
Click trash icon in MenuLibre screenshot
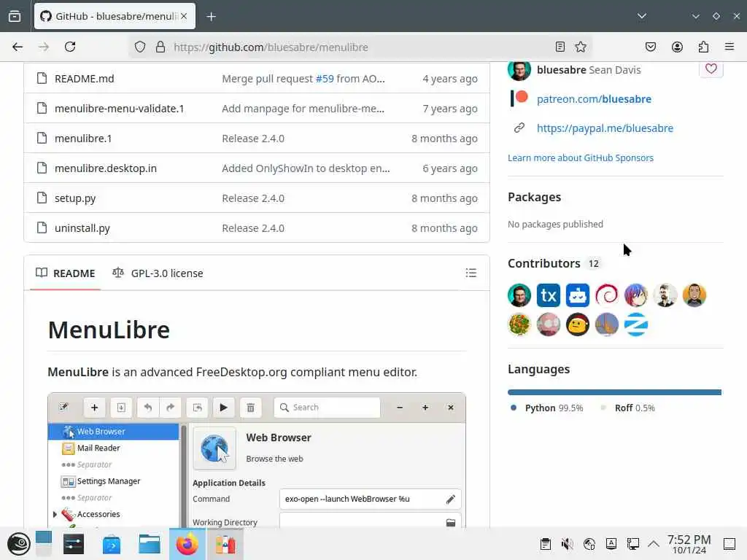[x=251, y=408]
